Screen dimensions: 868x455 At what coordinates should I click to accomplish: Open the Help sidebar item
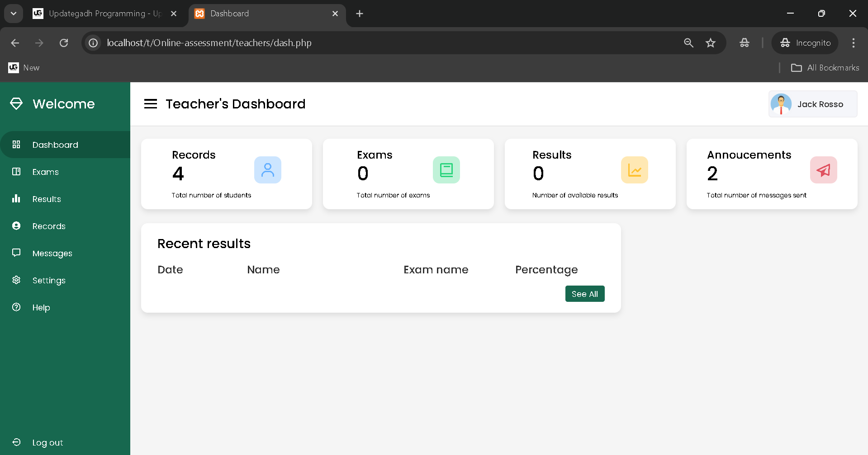[41, 307]
